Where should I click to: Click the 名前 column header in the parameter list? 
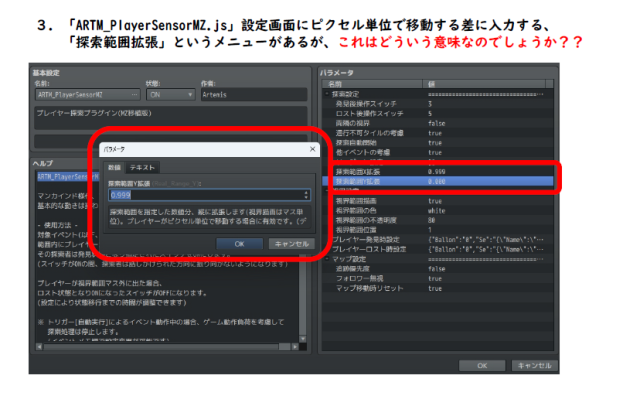click(372, 84)
